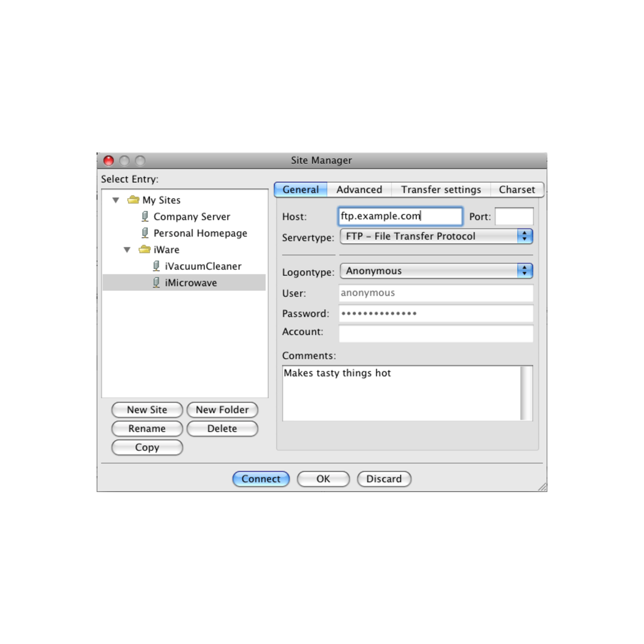Select the iVacuumCleaner site icon

coord(155,266)
